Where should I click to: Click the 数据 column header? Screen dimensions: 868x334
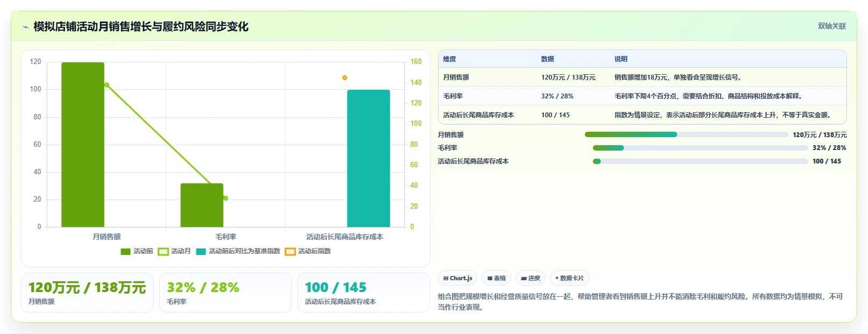[547, 59]
